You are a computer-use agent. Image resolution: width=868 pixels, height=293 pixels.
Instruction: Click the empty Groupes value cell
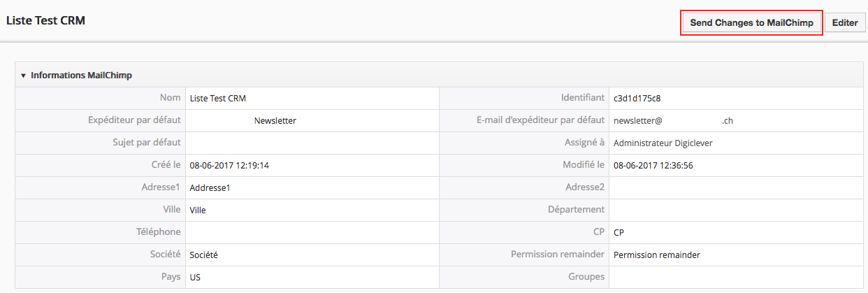pyautogui.click(x=734, y=277)
